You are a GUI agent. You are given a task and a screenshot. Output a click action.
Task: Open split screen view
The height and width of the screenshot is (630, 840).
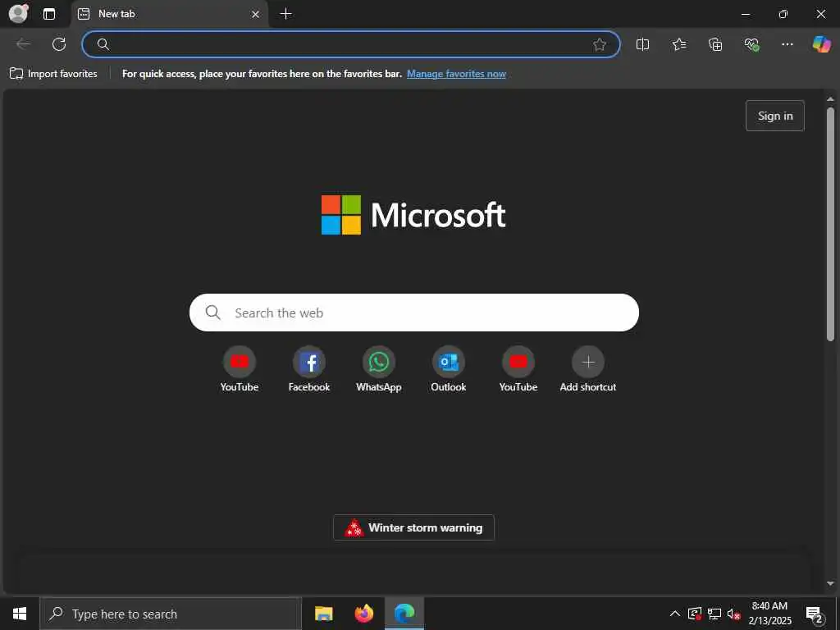[x=642, y=44]
